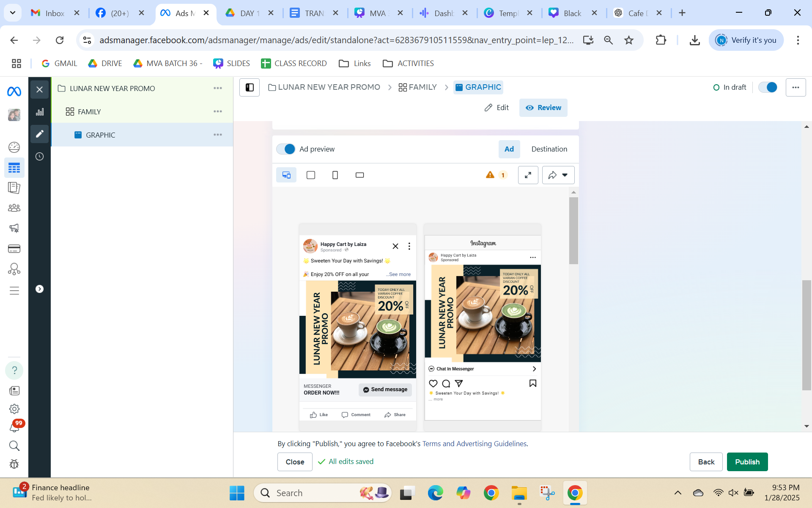Click the ad preview panel scrollbar
This screenshot has width=812, height=508.
573,231
